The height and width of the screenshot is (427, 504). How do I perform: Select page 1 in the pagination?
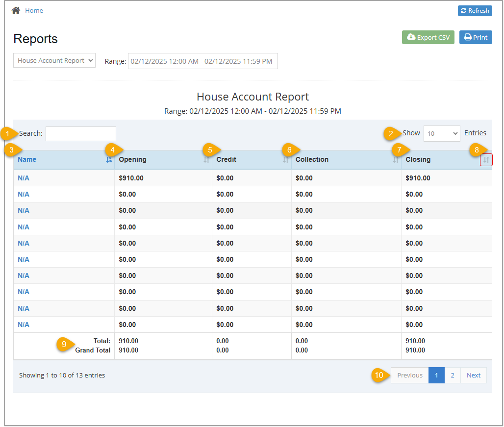click(436, 375)
